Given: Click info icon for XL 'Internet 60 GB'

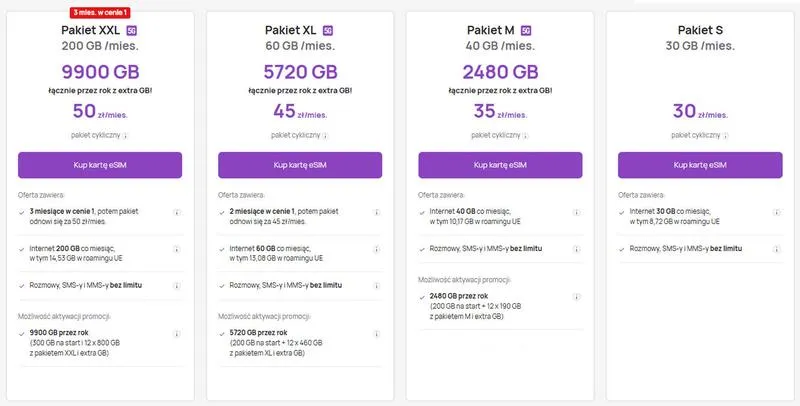Looking at the screenshot, I should 377,249.
